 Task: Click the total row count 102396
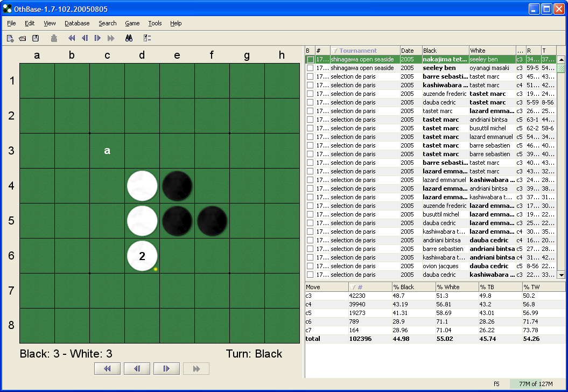360,339
